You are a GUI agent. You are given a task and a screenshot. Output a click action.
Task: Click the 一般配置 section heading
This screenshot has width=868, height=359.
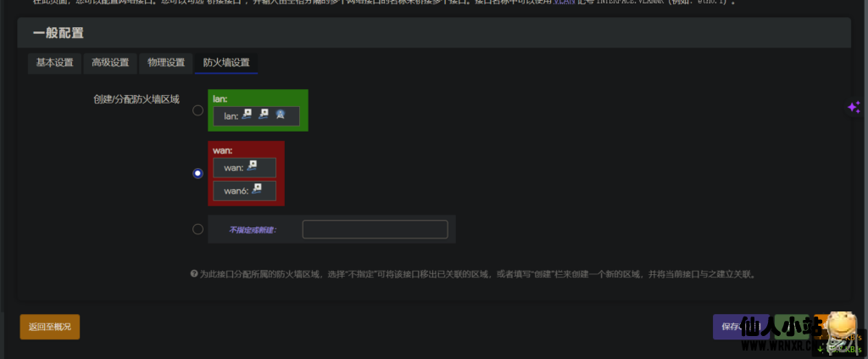[x=58, y=33]
